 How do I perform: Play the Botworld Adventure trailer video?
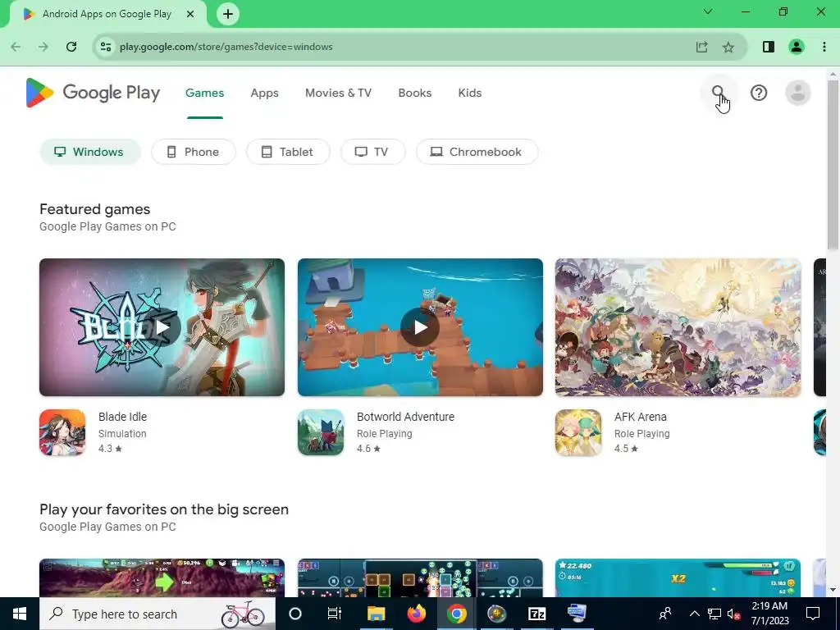tap(420, 327)
